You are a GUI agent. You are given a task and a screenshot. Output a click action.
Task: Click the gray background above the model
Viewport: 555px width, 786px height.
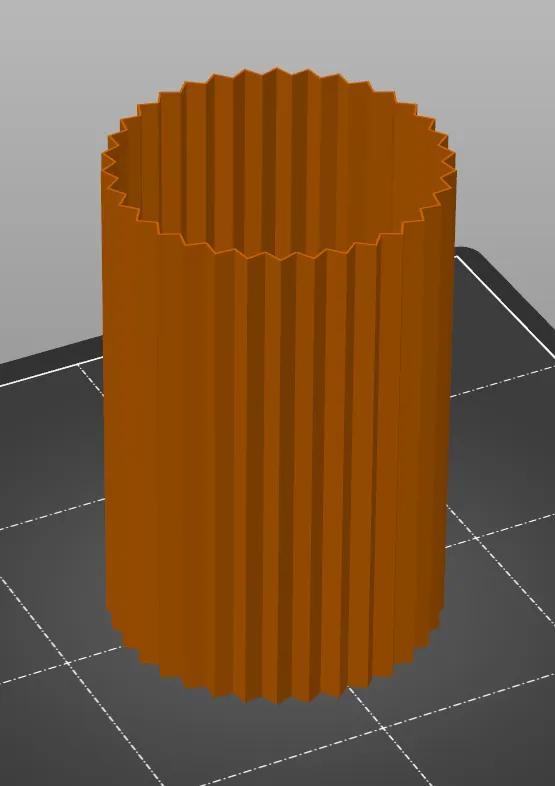(276, 30)
